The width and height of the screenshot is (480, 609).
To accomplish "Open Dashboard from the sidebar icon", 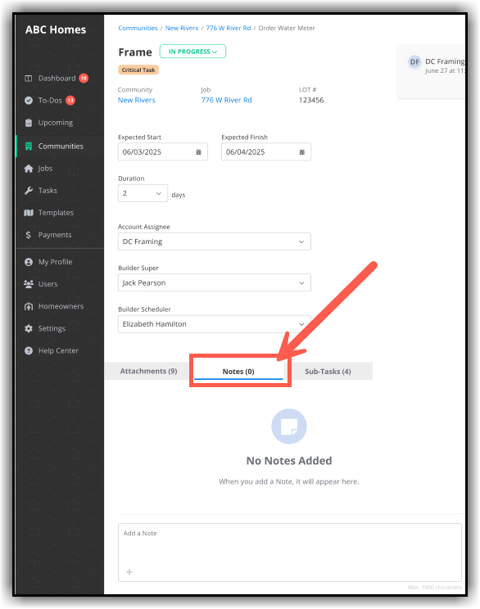I will (28, 78).
